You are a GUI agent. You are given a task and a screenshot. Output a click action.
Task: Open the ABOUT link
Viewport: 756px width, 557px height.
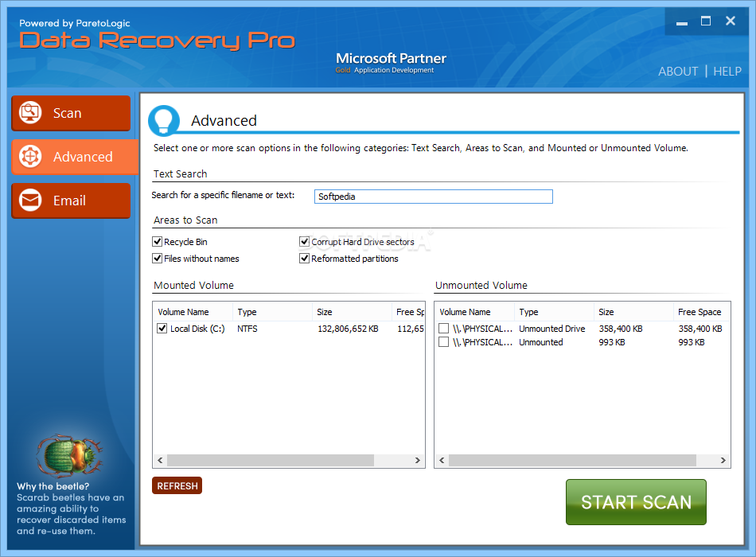click(678, 72)
